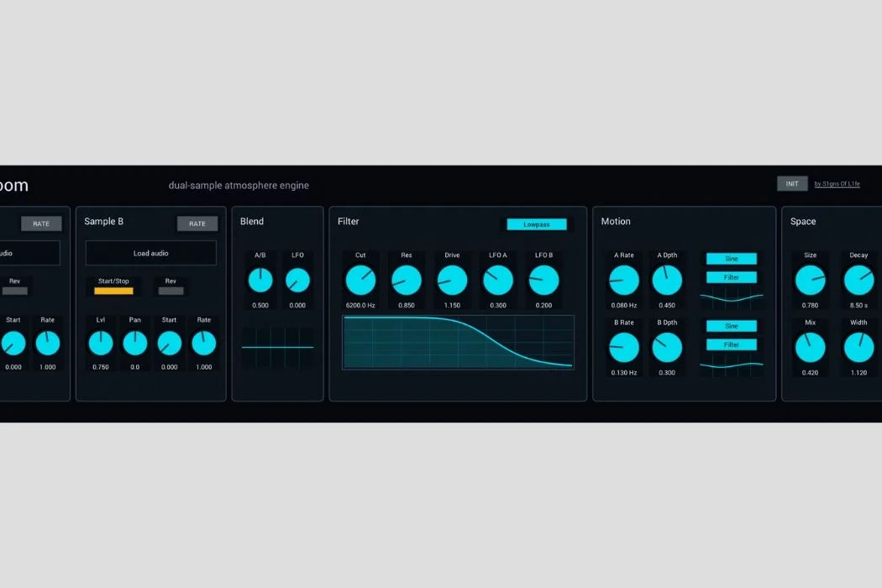Image resolution: width=882 pixels, height=588 pixels.
Task: Click the 'Motion' panel title
Action: pyautogui.click(x=616, y=221)
